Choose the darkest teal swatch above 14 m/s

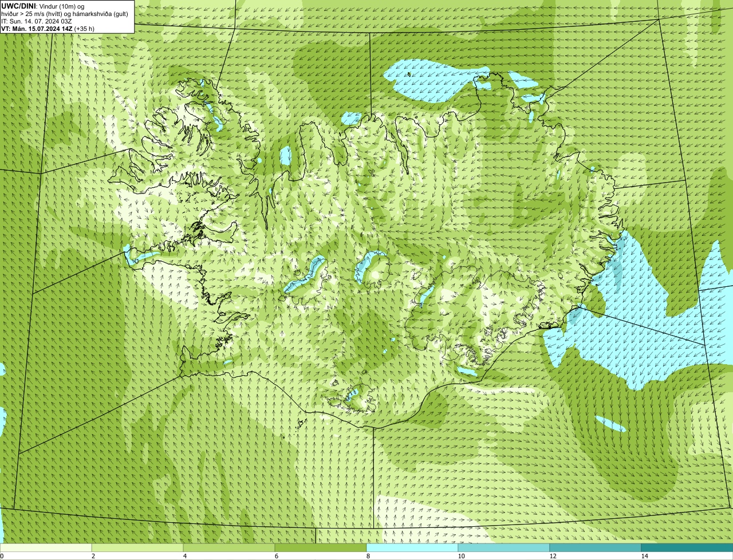pyautogui.click(x=687, y=547)
